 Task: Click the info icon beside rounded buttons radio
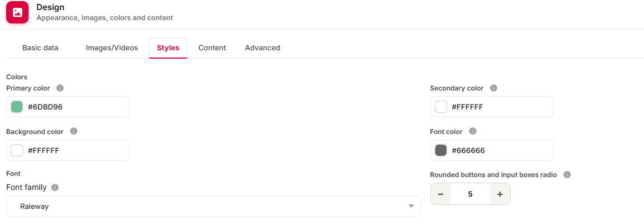[x=567, y=175]
